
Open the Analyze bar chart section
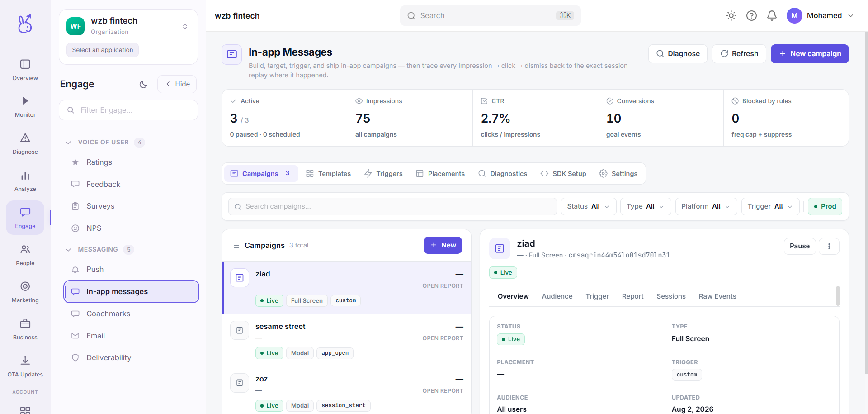pyautogui.click(x=25, y=181)
